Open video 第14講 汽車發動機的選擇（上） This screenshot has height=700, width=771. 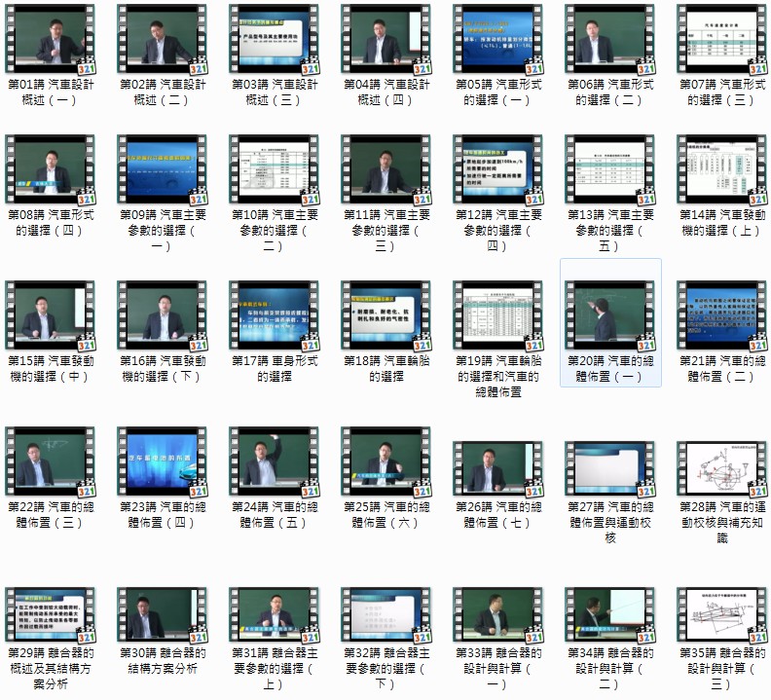click(722, 169)
